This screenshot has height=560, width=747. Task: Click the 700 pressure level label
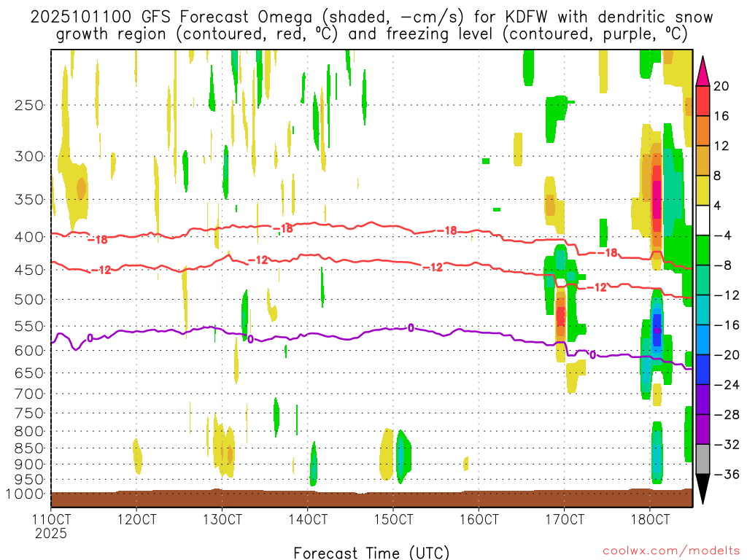[x=29, y=394]
